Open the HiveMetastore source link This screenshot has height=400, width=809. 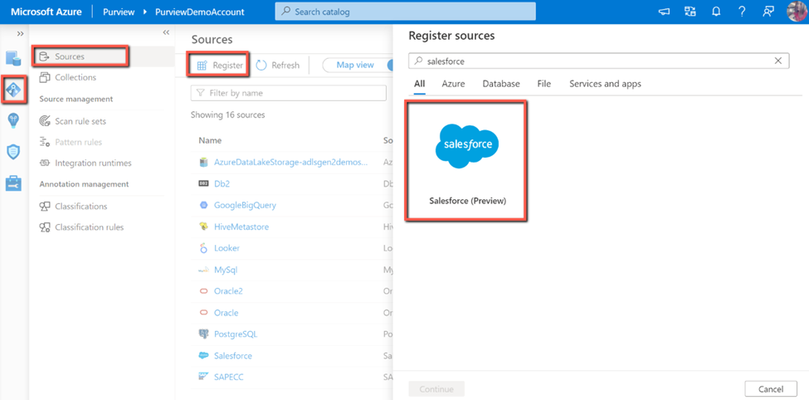click(x=241, y=227)
